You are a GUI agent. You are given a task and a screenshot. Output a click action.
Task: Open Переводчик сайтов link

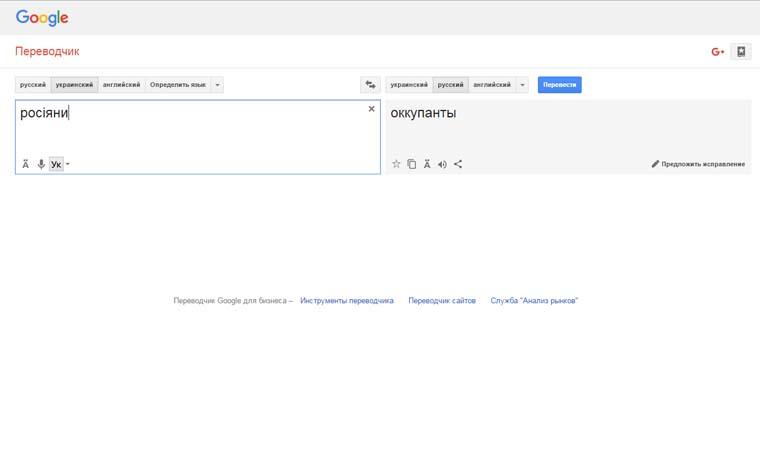click(x=442, y=301)
